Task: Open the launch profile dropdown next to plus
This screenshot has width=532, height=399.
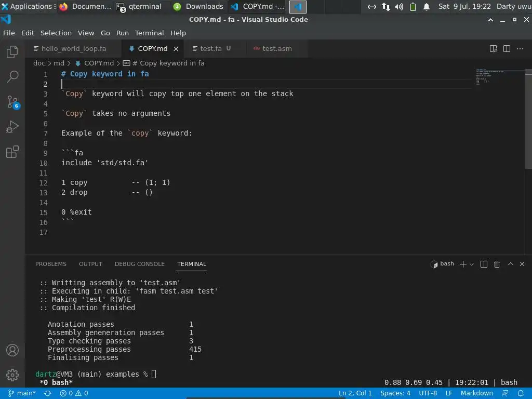Action: [x=472, y=264]
